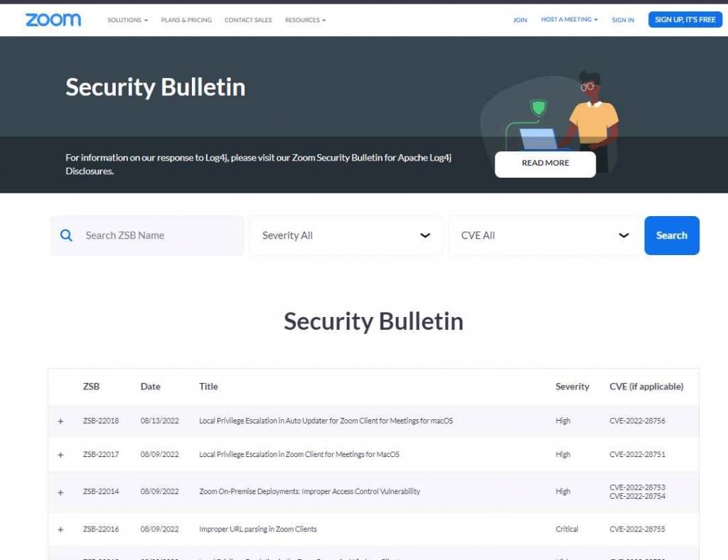Click the magnifying glass search icon
Viewport: 728px width, 560px height.
[66, 235]
